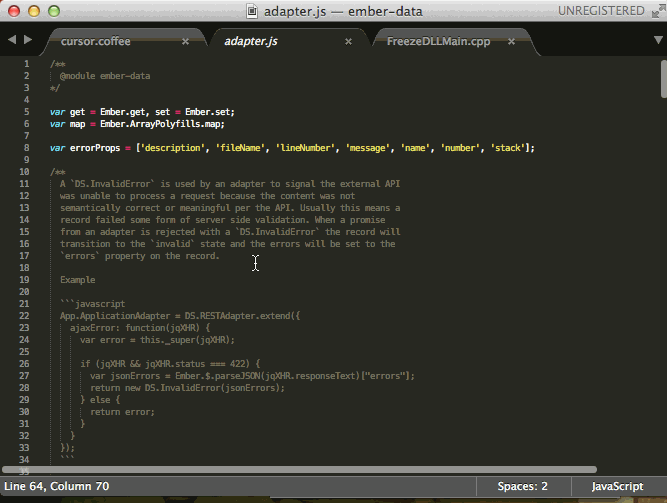Viewport: 667px width, 503px height.
Task: Click 'var error = this._super(jqXHR);' line
Action: [x=157, y=340]
